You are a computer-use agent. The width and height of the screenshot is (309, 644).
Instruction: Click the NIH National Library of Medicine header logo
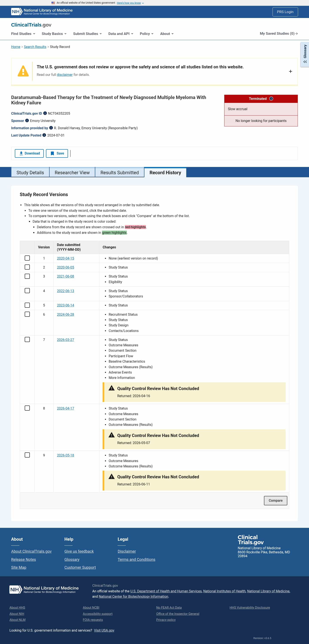42,12
